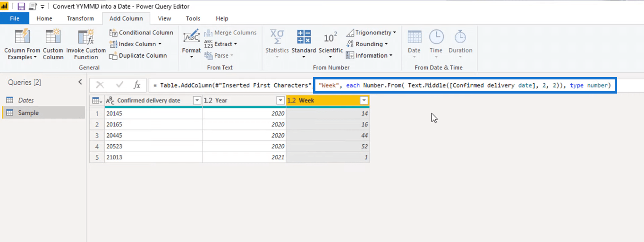The height and width of the screenshot is (242, 644).
Task: Open the Column From Examples tool
Action: click(22, 44)
